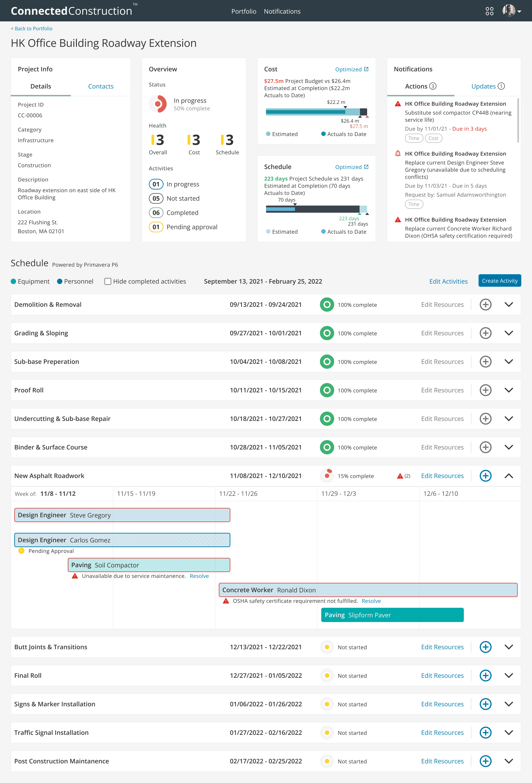The image size is (532, 783).
Task: Click the plus icon for New Asphalt Roadwork
Action: pos(485,476)
